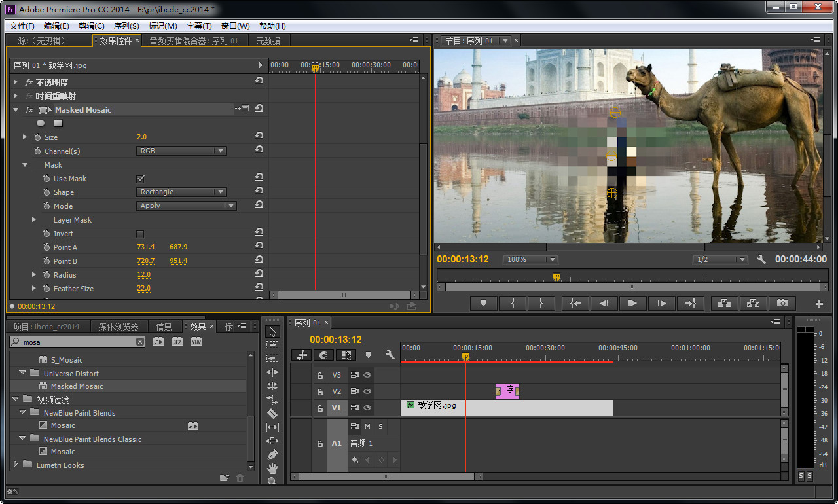838x504 pixels.
Task: Select the Hand tool
Action: 272,468
